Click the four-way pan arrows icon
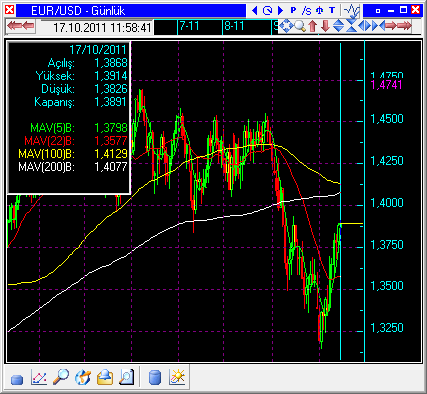 (x=286, y=26)
